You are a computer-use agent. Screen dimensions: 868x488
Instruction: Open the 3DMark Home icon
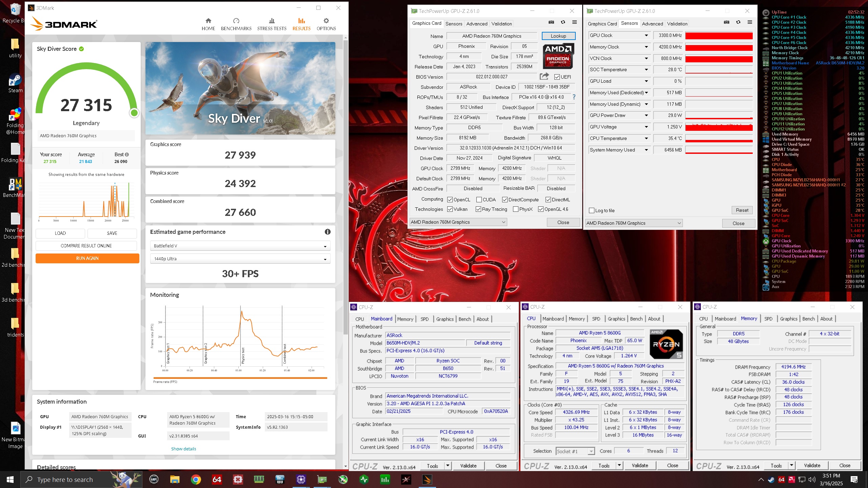coord(208,21)
